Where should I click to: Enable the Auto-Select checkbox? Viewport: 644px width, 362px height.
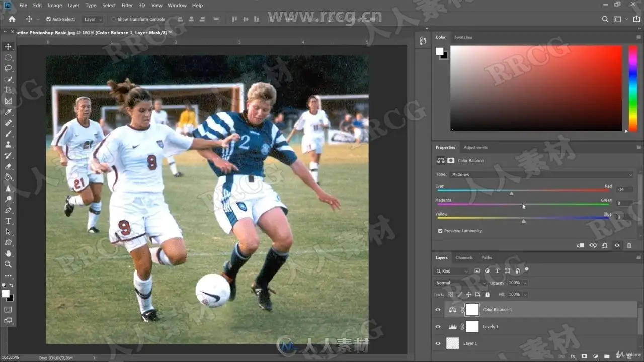pos(48,19)
